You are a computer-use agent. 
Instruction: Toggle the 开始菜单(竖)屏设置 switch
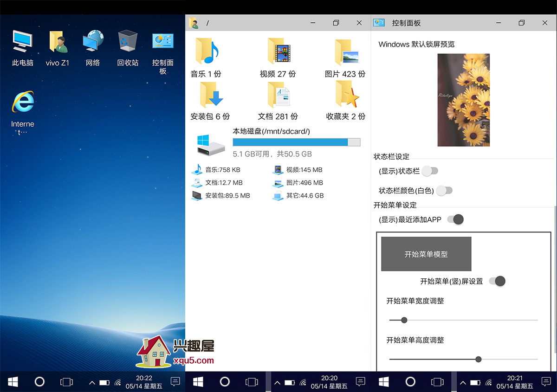click(497, 281)
